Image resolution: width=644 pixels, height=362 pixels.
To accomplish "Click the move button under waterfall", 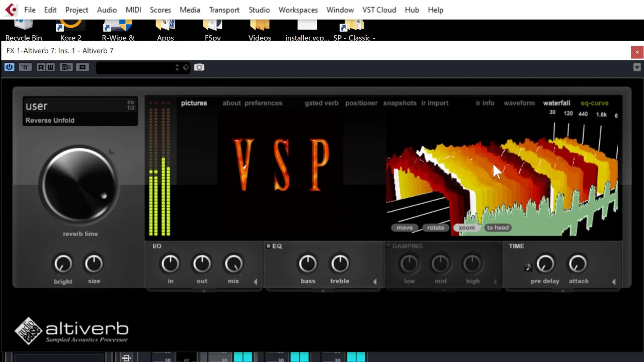I will [x=405, y=228].
